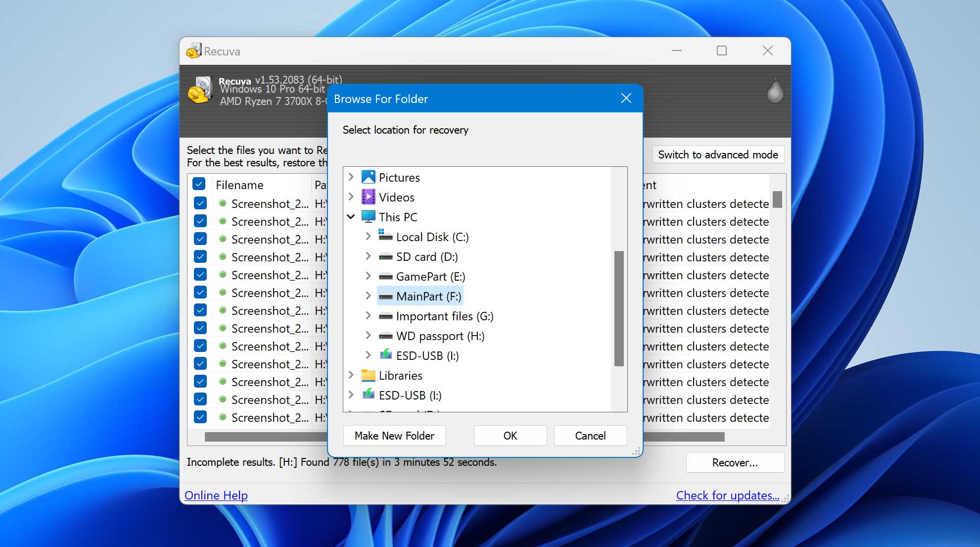Select the Videos folder label

(x=397, y=197)
